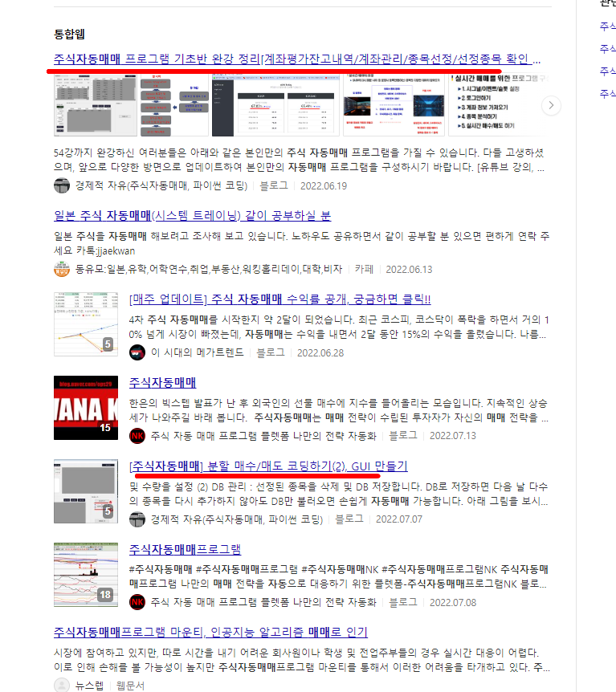Click snippet text starting 및 수량을 설정 (2) DB 관리
Screen dimensions: 616x692
(339, 494)
